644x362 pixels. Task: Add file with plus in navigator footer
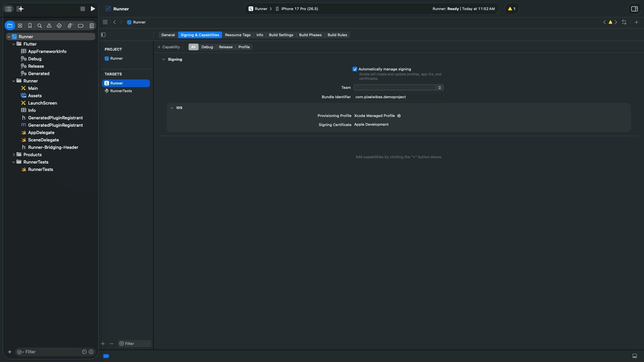coord(10,352)
